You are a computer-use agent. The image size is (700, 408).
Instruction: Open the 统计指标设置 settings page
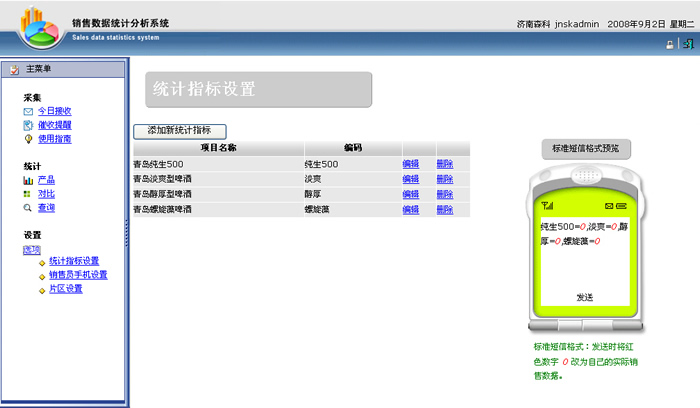pyautogui.click(x=74, y=261)
